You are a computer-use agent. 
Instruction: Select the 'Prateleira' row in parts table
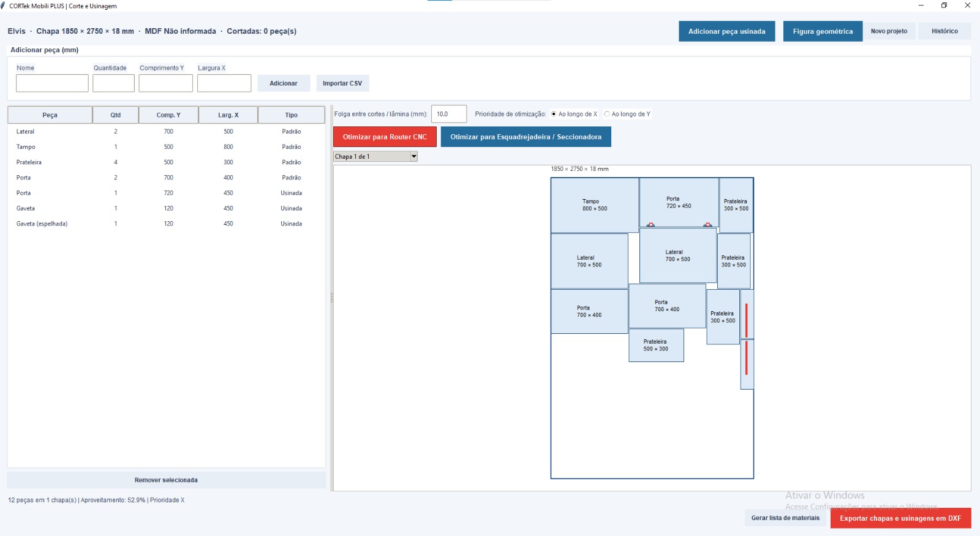[166, 162]
